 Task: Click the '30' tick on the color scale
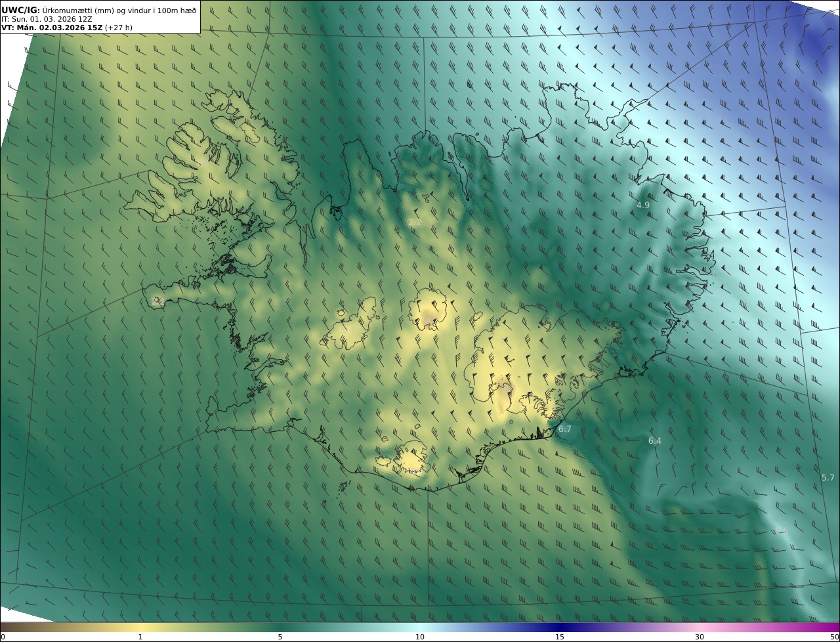pos(700,637)
